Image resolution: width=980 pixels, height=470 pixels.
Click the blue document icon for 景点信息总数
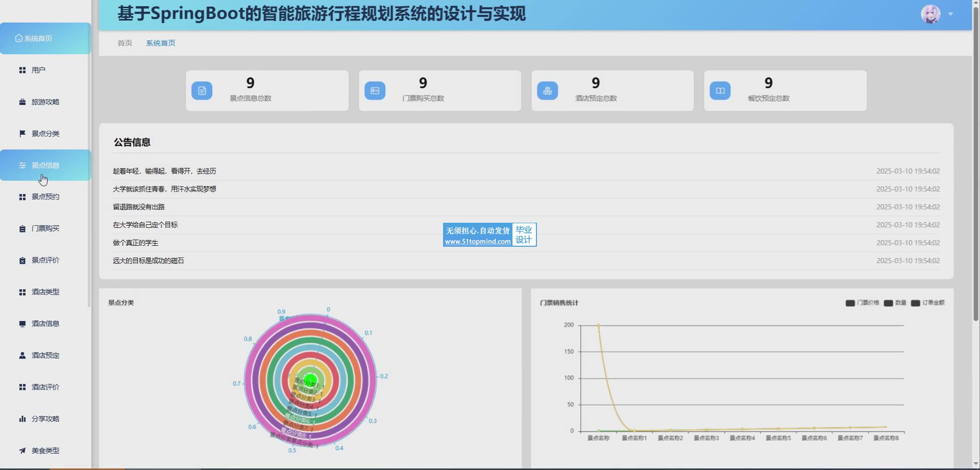[x=202, y=91]
